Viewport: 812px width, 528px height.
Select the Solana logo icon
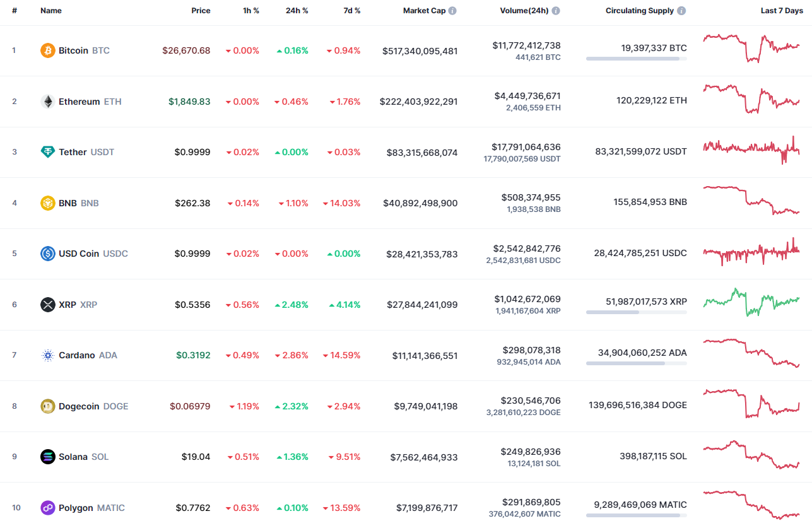(x=47, y=457)
